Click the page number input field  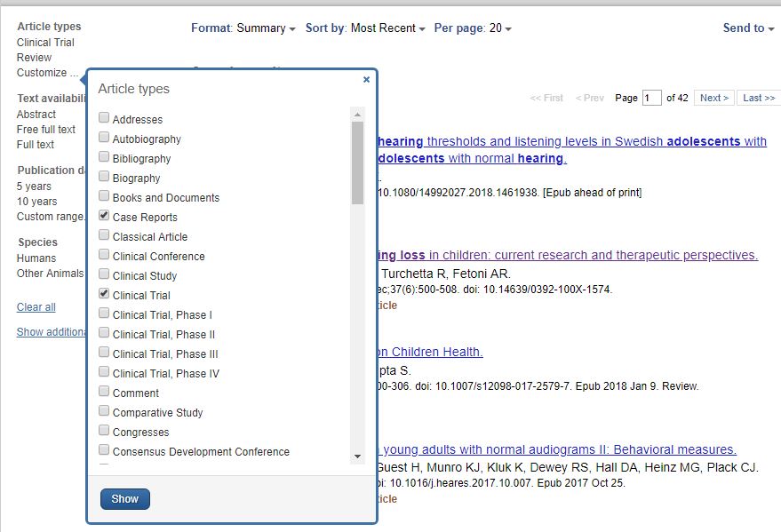(x=651, y=98)
